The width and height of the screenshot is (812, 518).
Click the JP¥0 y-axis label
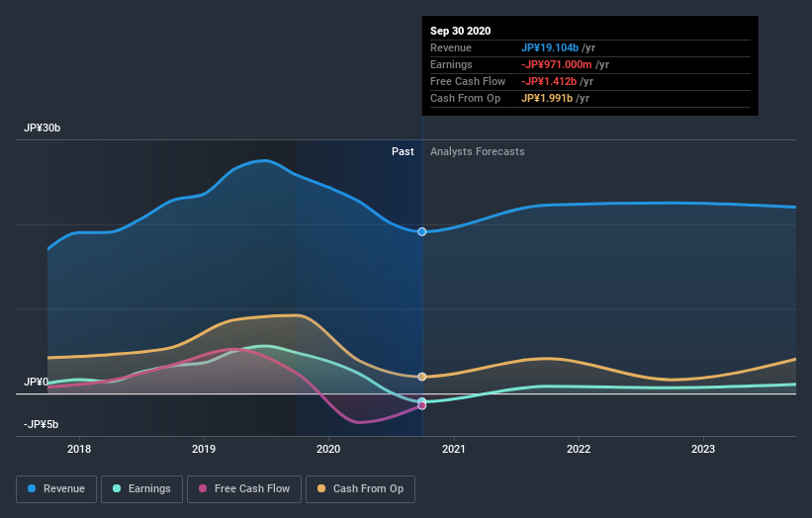(36, 382)
